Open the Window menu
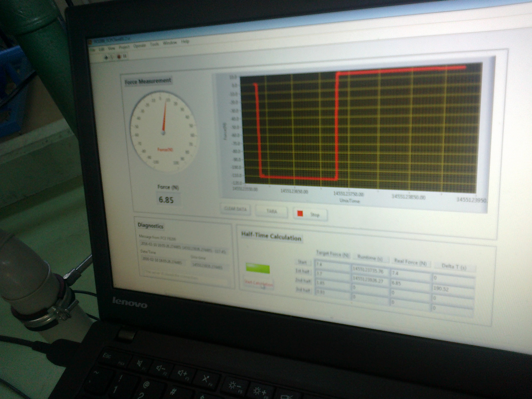 click(x=170, y=43)
